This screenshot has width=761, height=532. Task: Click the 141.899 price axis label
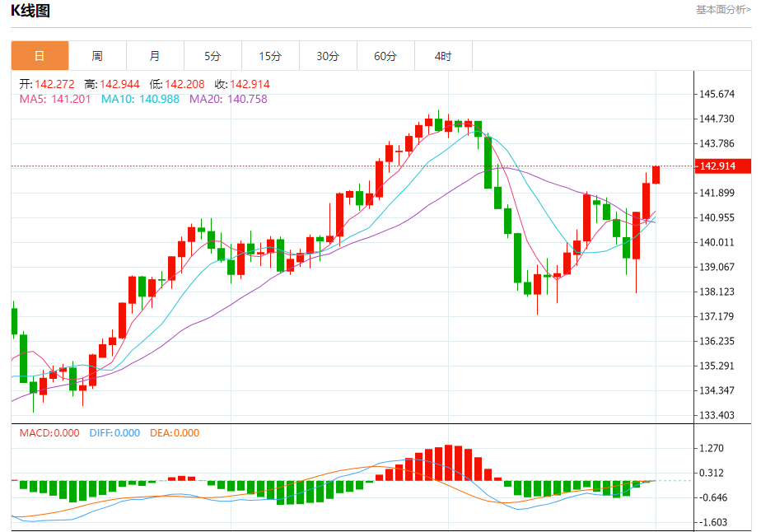click(717, 194)
